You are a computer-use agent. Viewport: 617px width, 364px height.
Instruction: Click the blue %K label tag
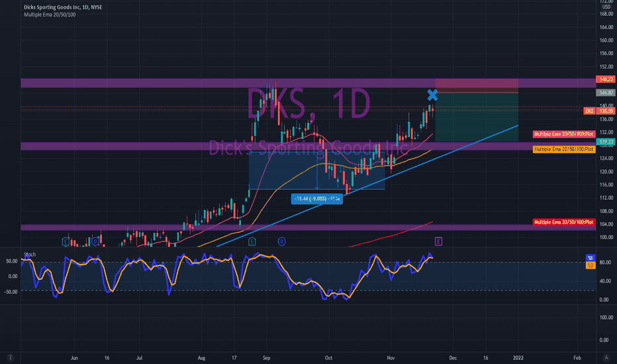pos(591,258)
